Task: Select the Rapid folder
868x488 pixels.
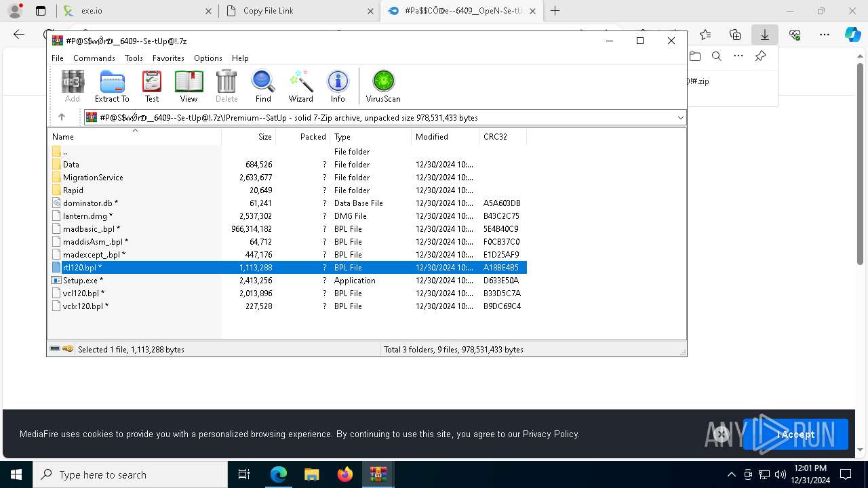Action: (73, 190)
